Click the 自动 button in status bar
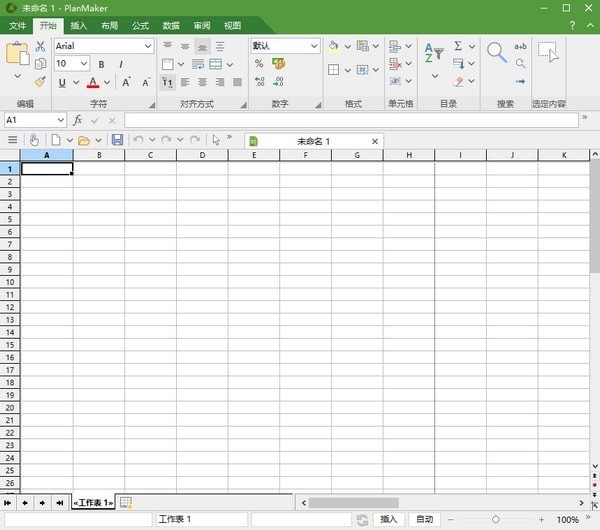The width and height of the screenshot is (600, 530). [425, 520]
